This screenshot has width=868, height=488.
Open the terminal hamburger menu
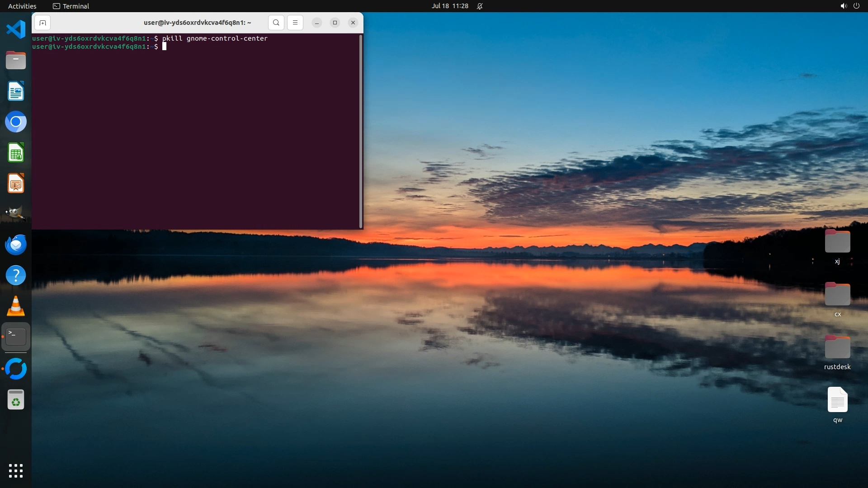click(295, 23)
